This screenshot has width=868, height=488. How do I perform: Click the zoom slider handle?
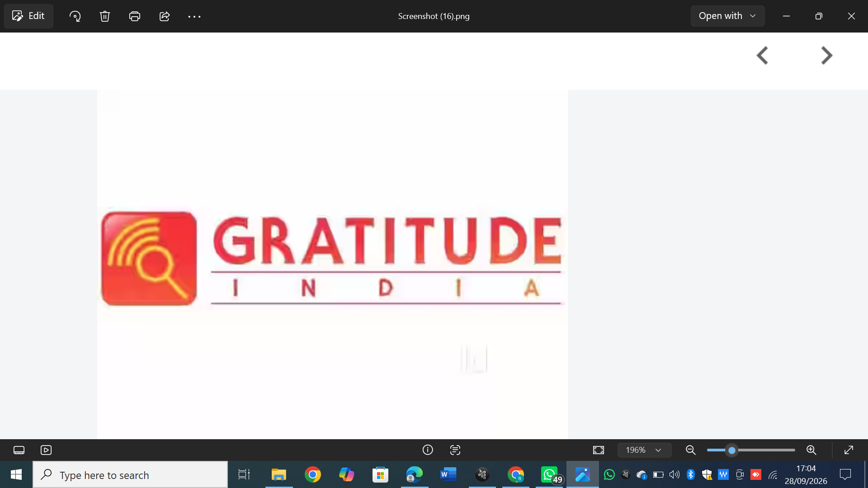point(732,450)
